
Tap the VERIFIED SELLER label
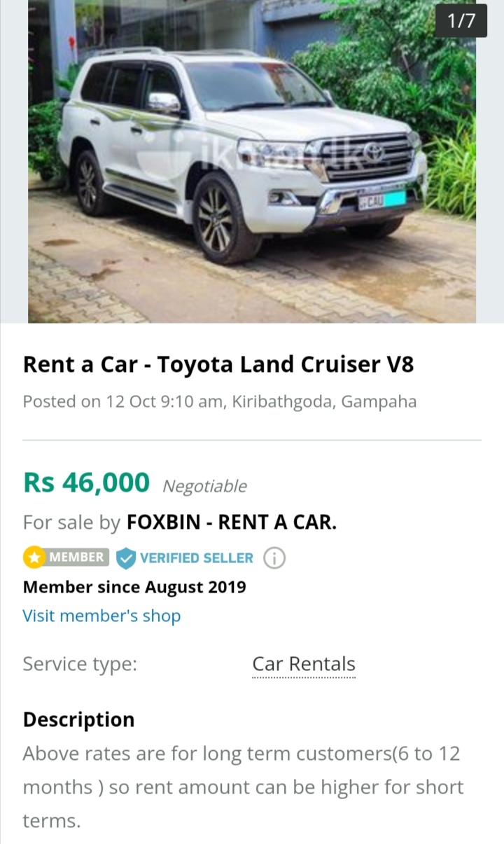pos(197,558)
